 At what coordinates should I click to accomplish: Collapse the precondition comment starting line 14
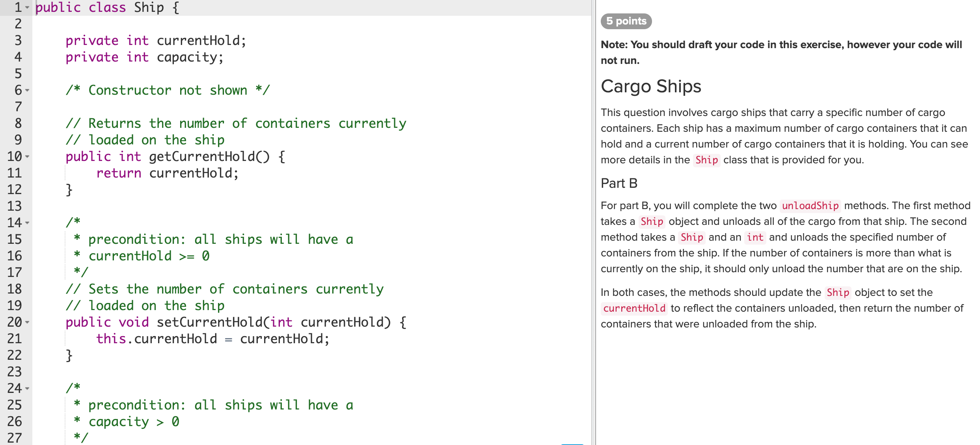point(27,223)
